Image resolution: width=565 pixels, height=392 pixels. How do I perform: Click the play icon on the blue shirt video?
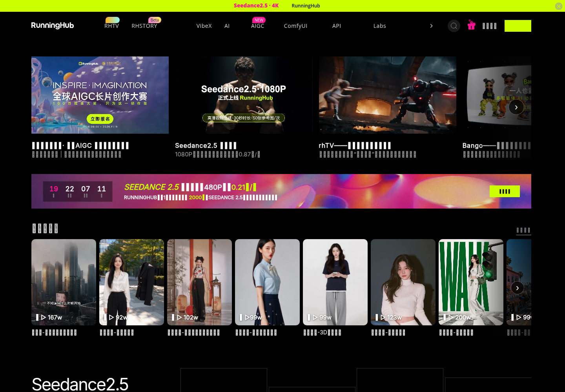[247, 318]
